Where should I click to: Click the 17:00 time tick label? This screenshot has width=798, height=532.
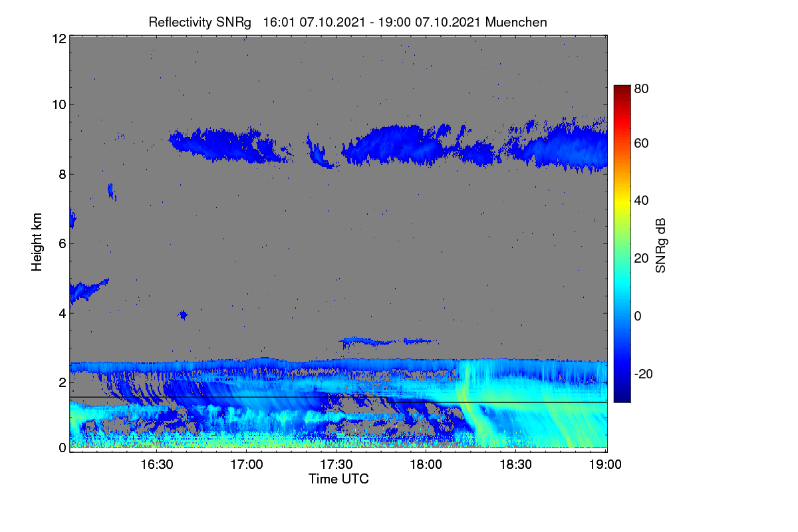point(247,464)
